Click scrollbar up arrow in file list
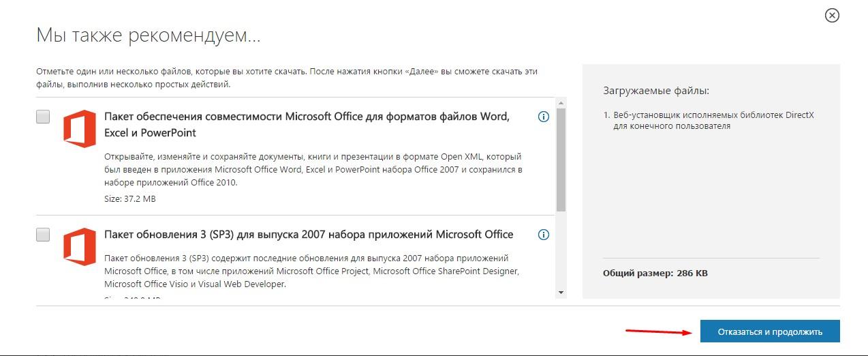Screen dimensions: 868x356 click(x=561, y=102)
